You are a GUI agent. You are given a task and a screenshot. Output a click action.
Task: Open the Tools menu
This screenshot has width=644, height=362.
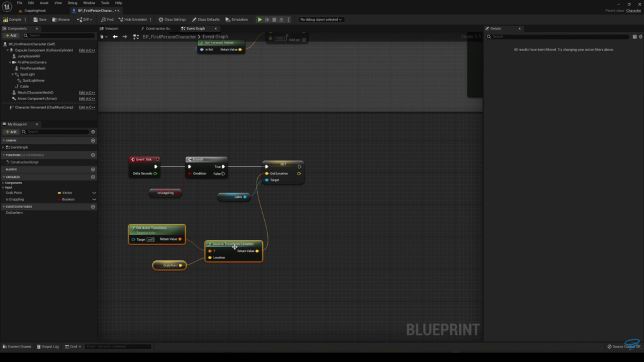pos(105,3)
